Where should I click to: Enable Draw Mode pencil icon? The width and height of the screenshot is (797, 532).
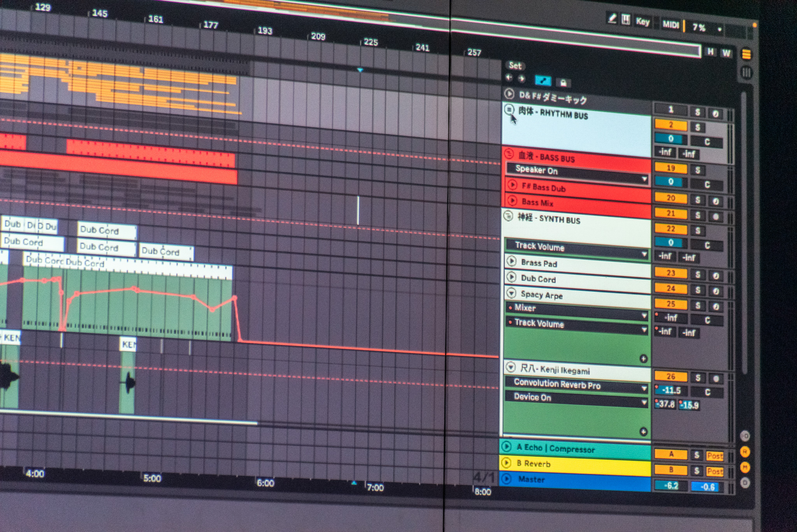tap(612, 18)
